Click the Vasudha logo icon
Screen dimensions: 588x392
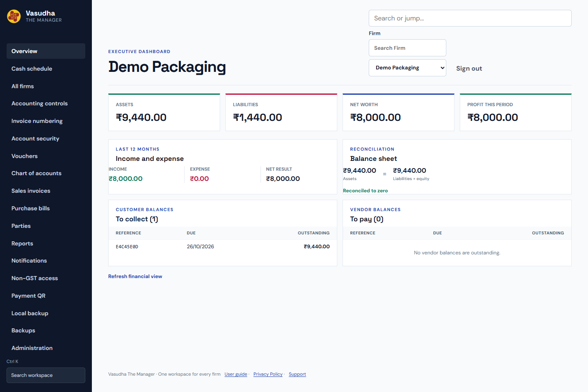click(x=14, y=16)
